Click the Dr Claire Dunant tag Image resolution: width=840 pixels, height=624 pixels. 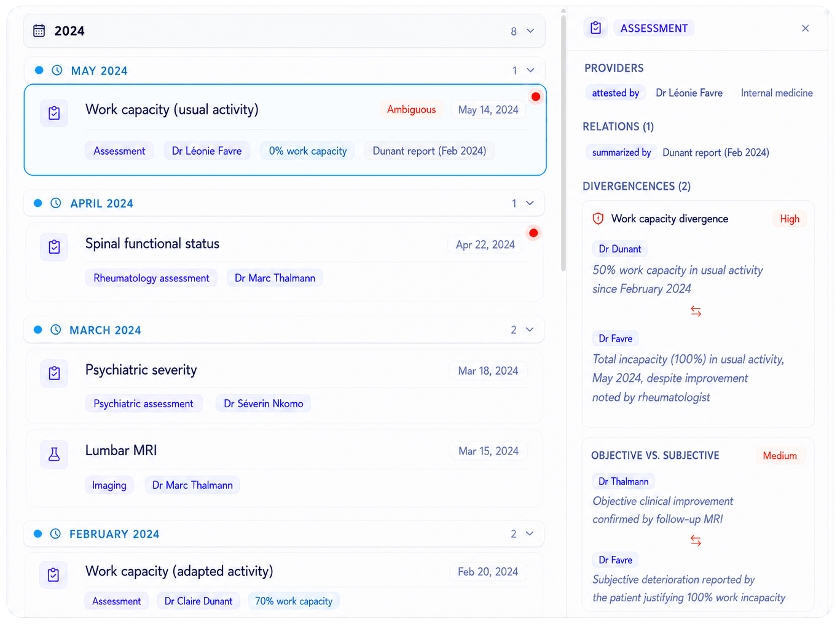click(x=198, y=601)
